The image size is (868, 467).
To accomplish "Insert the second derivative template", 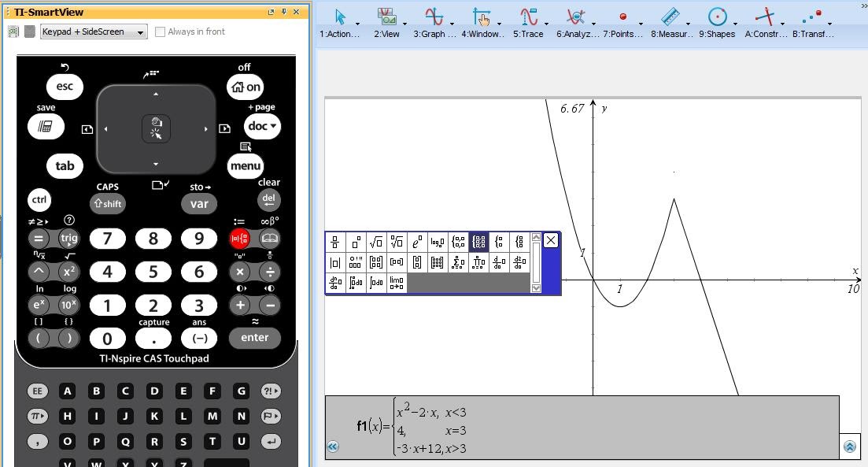I will [519, 262].
